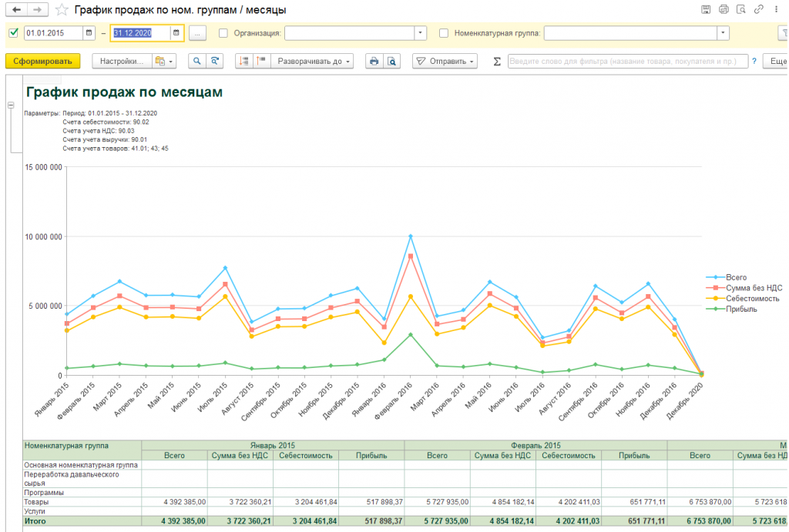Click the sum sigma icon
This screenshot has width=789, height=532.
pyautogui.click(x=496, y=61)
